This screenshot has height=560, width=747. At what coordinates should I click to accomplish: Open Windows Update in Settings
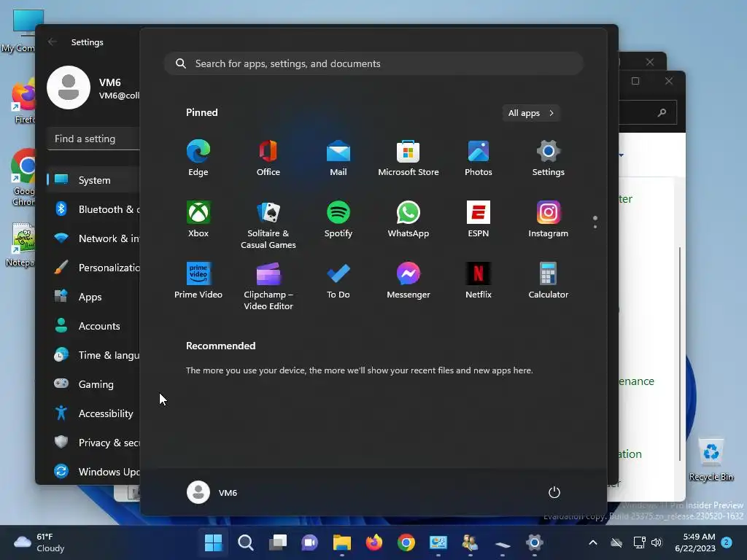point(93,472)
